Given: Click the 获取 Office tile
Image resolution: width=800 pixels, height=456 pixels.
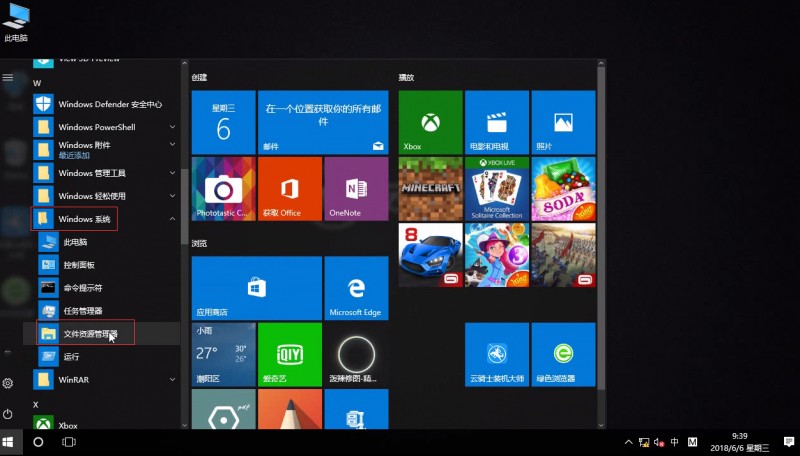Looking at the screenshot, I should (290, 189).
